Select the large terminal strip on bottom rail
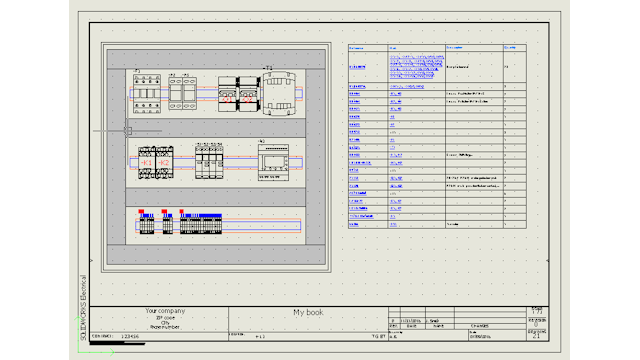 pos(201,223)
